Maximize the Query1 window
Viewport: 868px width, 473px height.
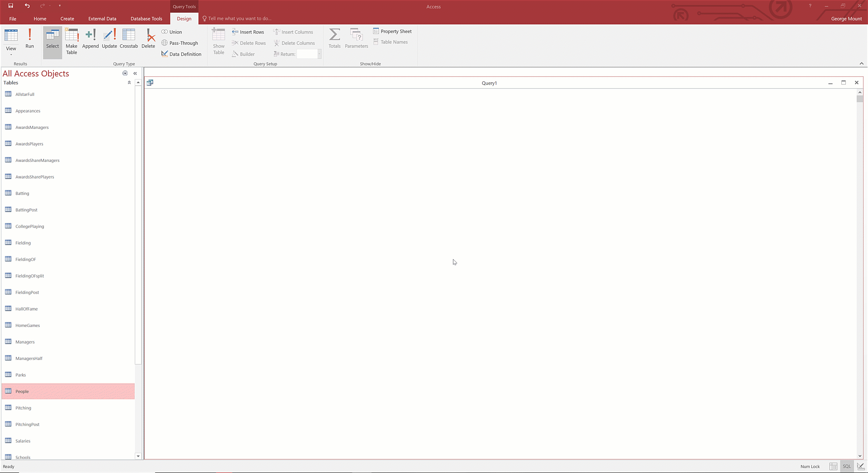844,83
